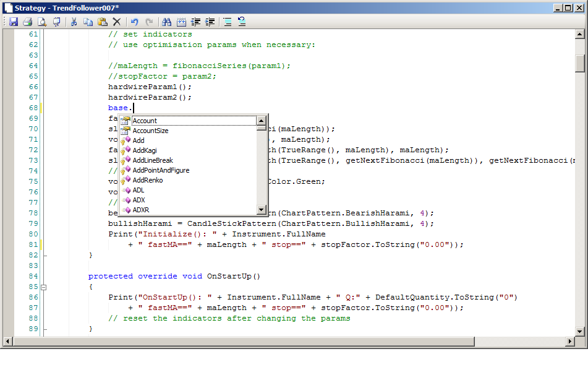Save the strategy with the floppy disk icon
The height and width of the screenshot is (380, 588).
click(x=14, y=22)
